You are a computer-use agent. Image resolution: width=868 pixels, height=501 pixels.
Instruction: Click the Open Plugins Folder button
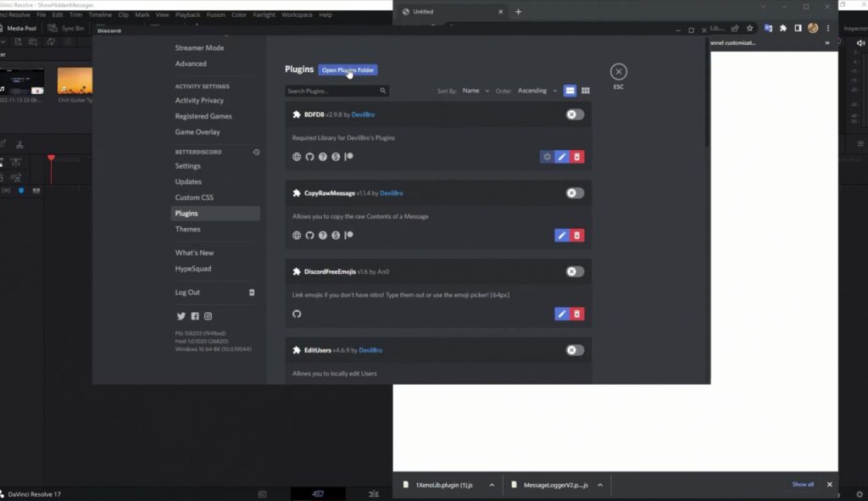pos(348,70)
